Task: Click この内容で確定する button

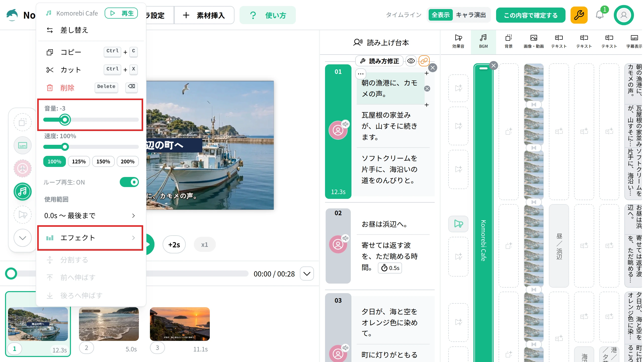Action: (531, 15)
